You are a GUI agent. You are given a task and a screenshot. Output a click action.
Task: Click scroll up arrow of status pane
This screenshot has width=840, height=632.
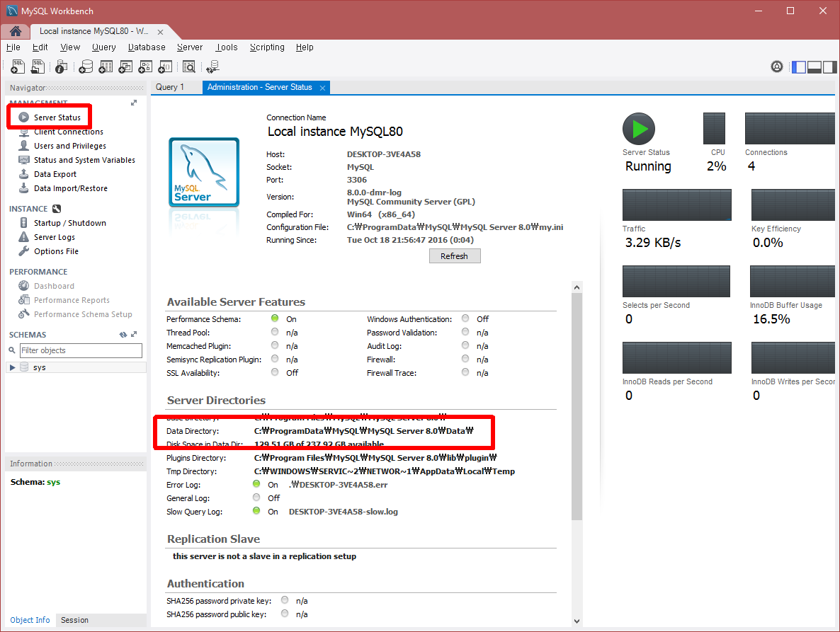pos(577,287)
